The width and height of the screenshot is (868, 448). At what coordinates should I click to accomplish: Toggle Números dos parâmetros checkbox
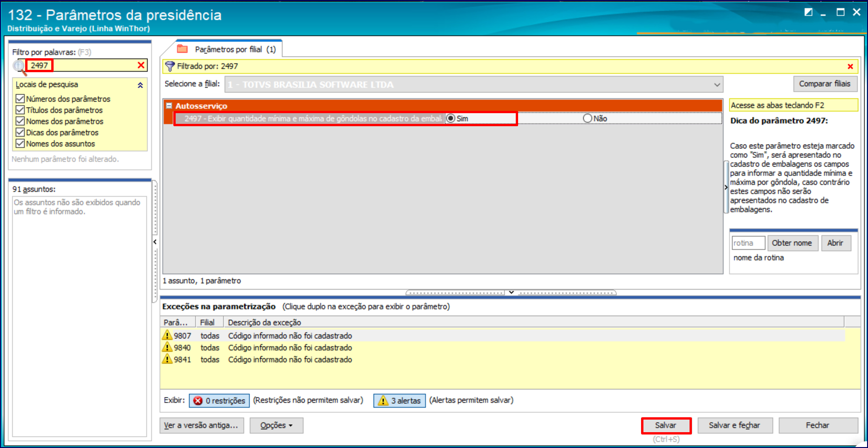tap(20, 99)
